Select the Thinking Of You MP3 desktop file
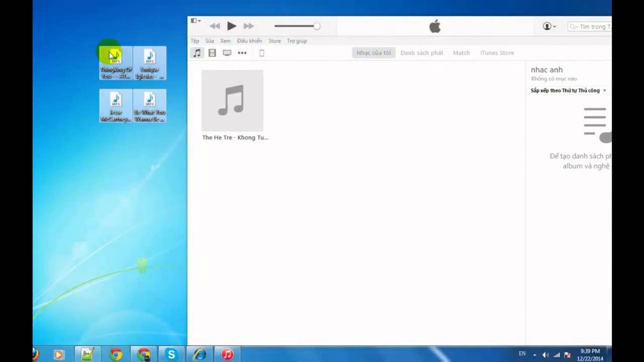Image resolution: width=644 pixels, height=362 pixels. (116, 63)
